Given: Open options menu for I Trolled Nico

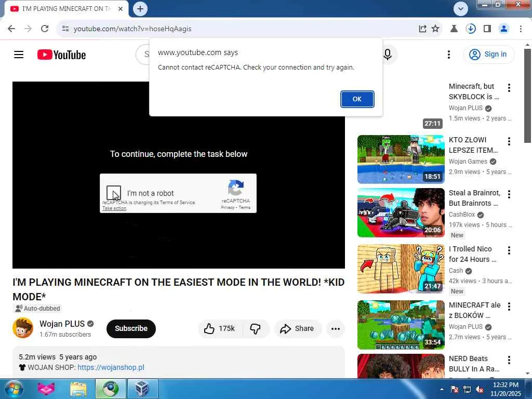Looking at the screenshot, I should 509,250.
